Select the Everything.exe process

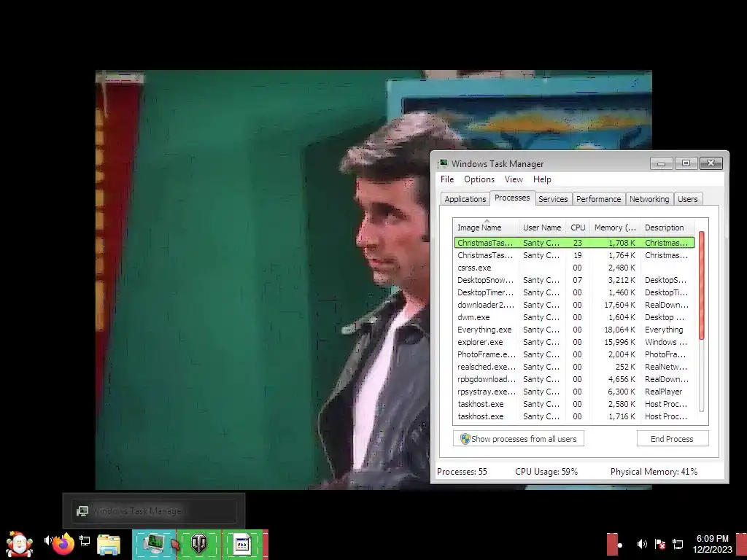point(575,330)
